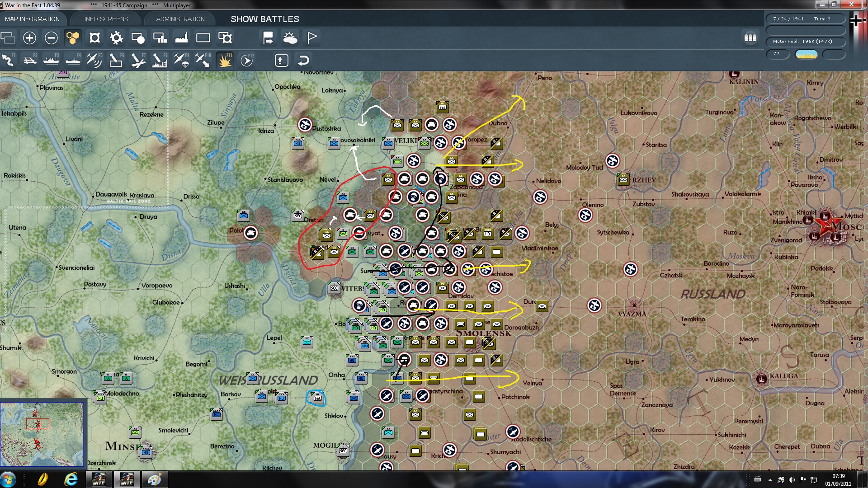The height and width of the screenshot is (488, 868).
Task: Click the field showing 77
Action: (778, 54)
